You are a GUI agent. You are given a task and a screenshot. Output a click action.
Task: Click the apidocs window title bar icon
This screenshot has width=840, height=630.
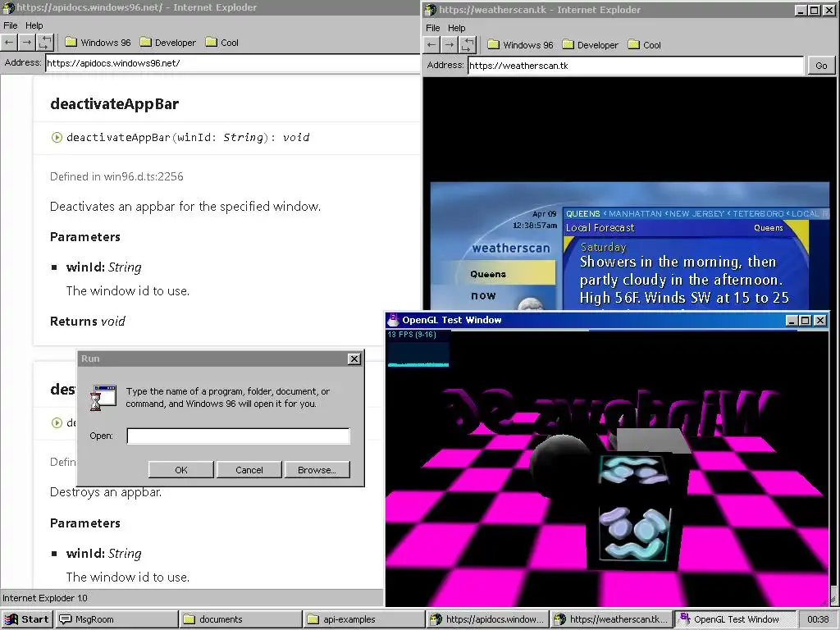8,7
